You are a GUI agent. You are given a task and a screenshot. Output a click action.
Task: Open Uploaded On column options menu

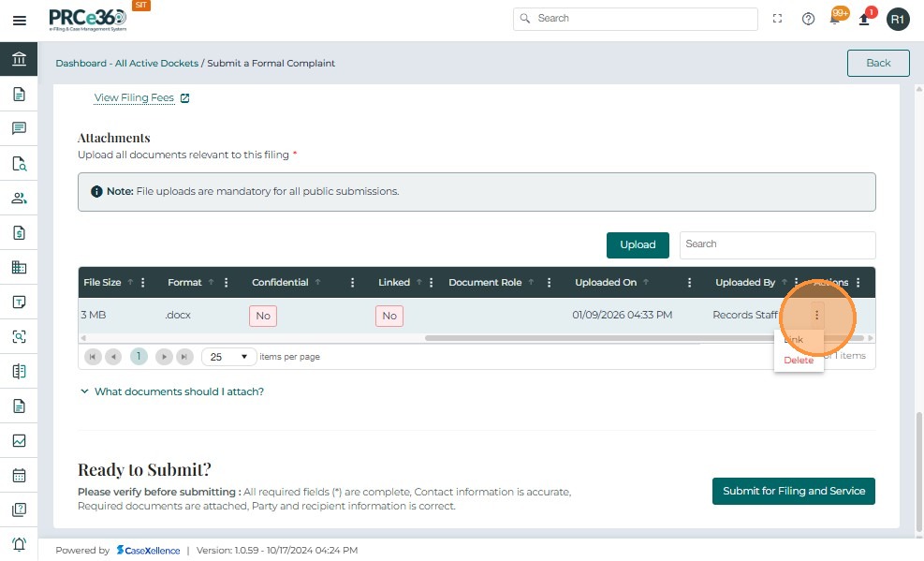pos(689,283)
